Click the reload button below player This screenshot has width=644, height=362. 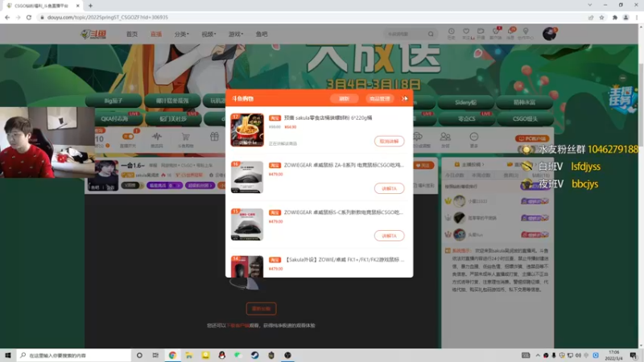(261, 309)
